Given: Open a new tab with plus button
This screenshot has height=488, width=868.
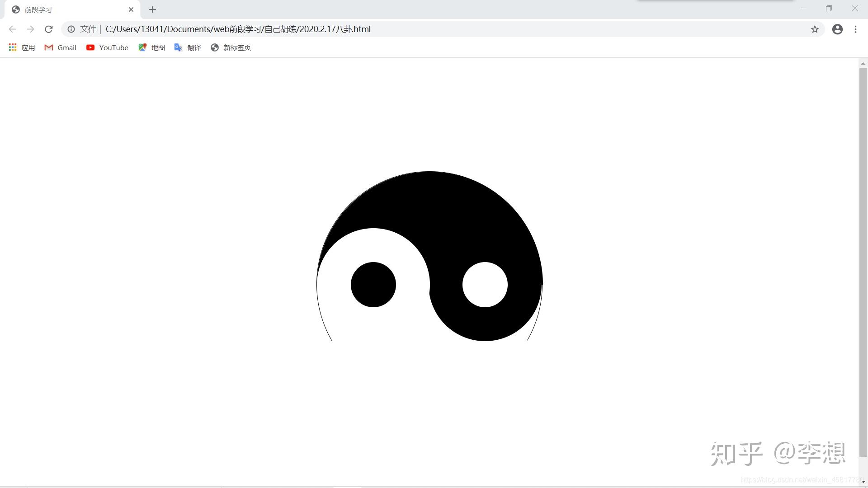Looking at the screenshot, I should [152, 9].
